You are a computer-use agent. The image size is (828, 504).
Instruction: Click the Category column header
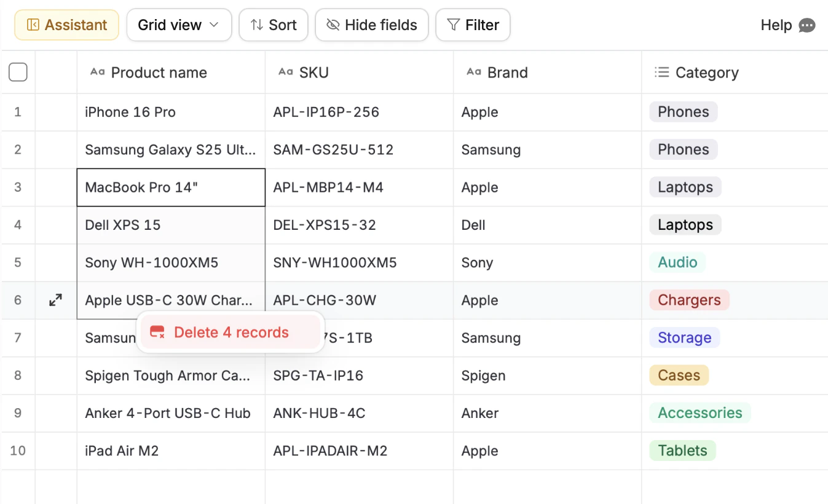(x=735, y=73)
